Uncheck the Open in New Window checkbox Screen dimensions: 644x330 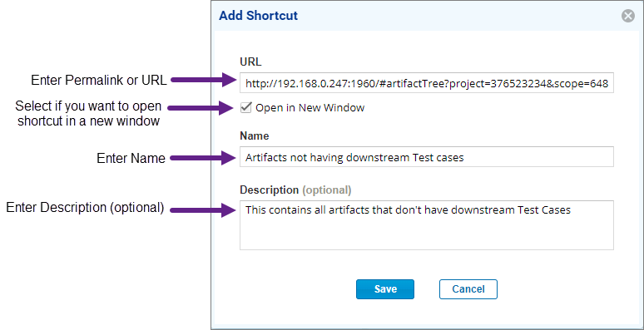(245, 107)
